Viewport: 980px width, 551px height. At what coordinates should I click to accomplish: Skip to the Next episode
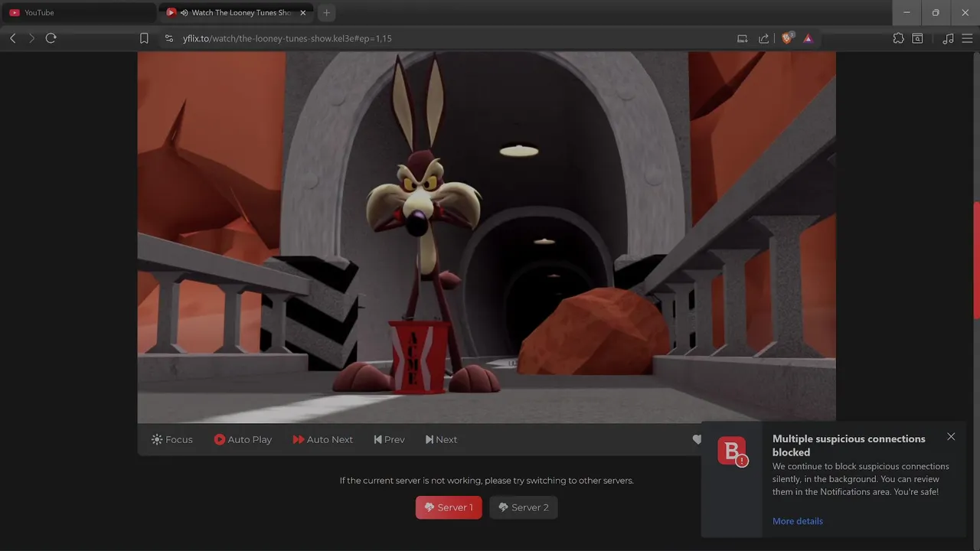pyautogui.click(x=441, y=439)
